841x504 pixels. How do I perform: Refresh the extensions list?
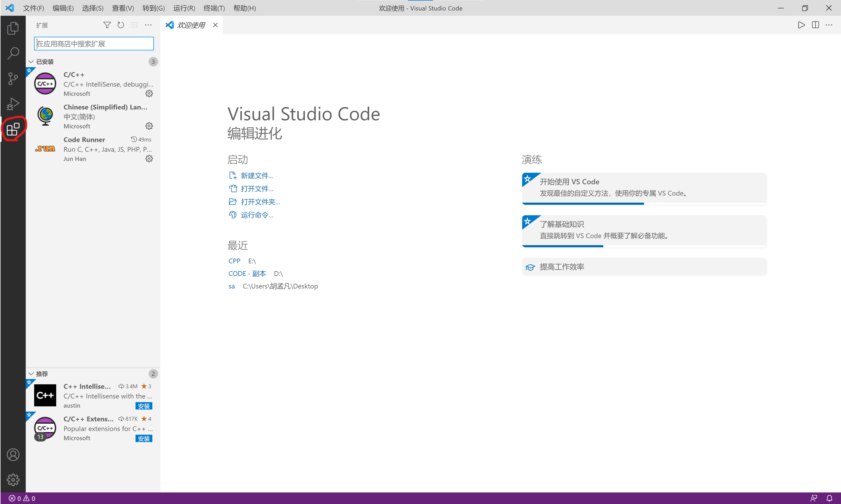tap(121, 25)
